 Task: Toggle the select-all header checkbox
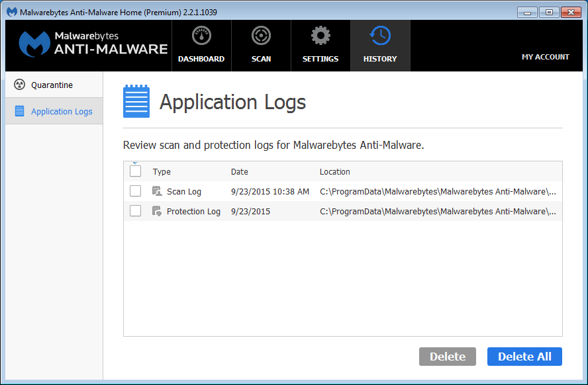click(136, 171)
